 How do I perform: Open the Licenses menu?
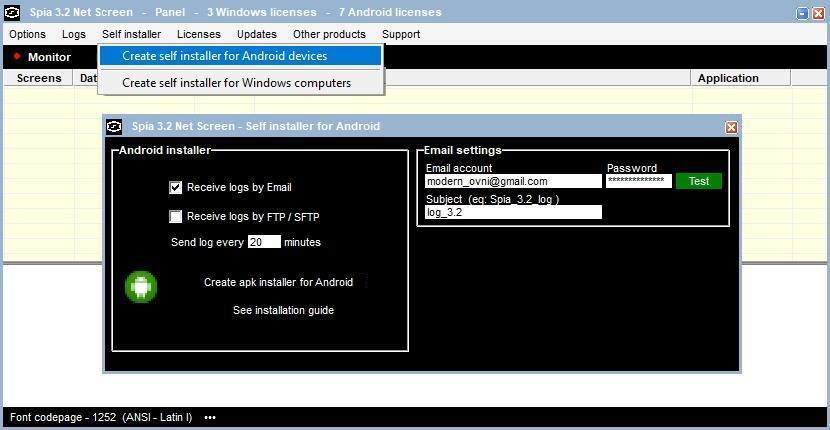tap(199, 34)
